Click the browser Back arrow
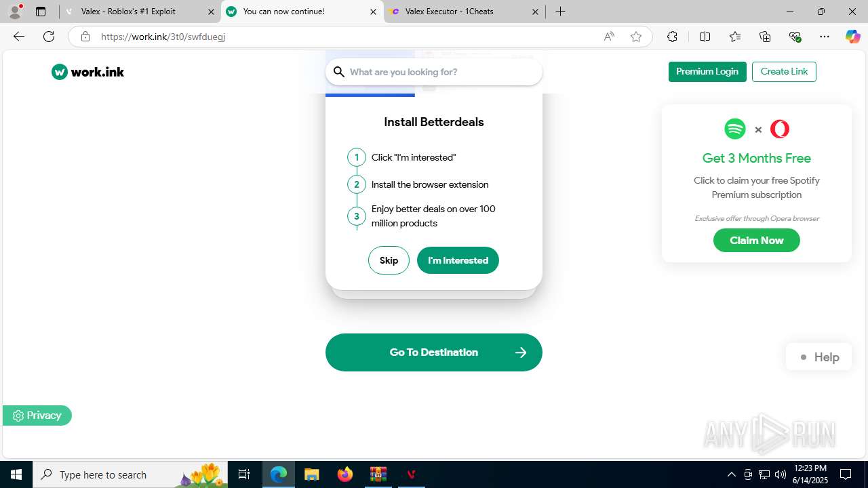This screenshot has height=488, width=868. (x=19, y=37)
